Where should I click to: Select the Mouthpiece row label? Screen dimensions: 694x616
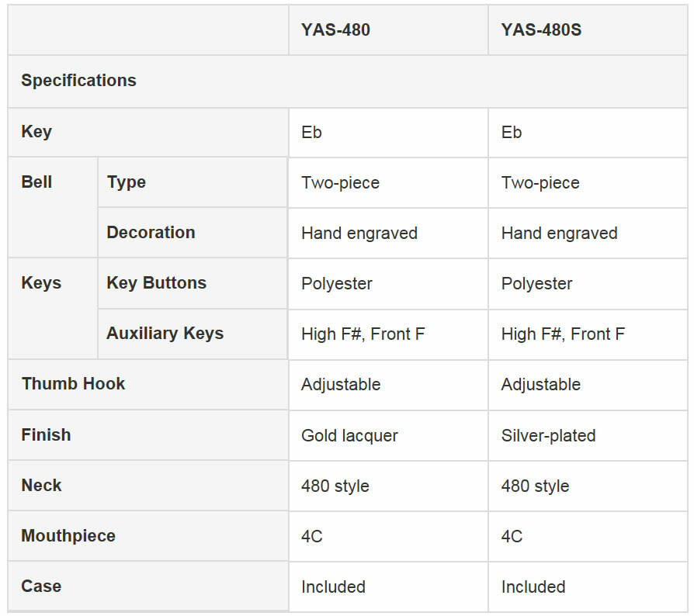coord(68,536)
